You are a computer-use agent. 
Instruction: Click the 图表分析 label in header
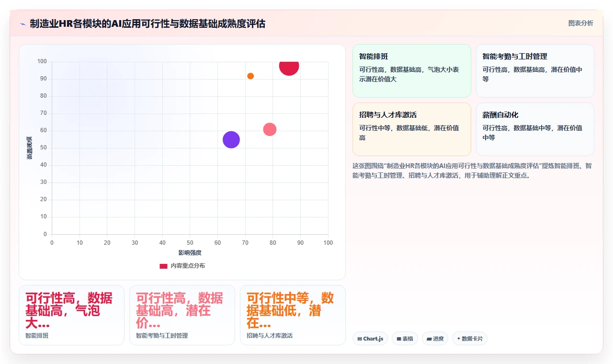(580, 23)
